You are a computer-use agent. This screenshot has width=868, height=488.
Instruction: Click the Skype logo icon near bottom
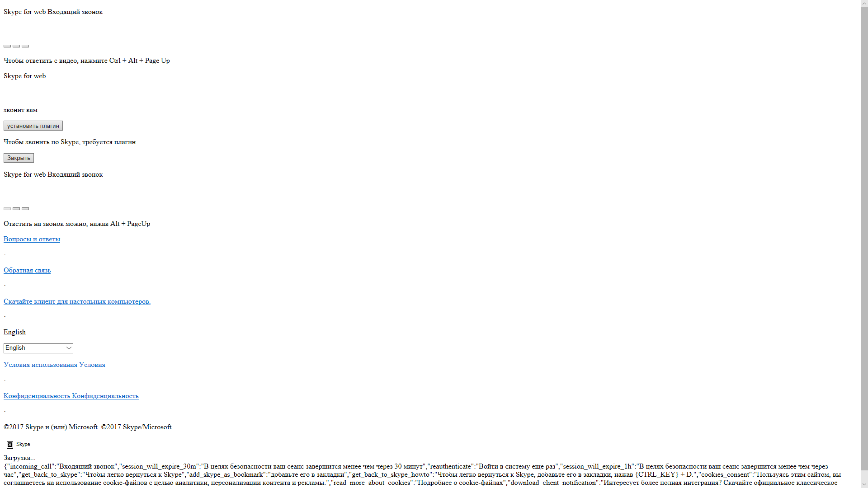pos(10,445)
